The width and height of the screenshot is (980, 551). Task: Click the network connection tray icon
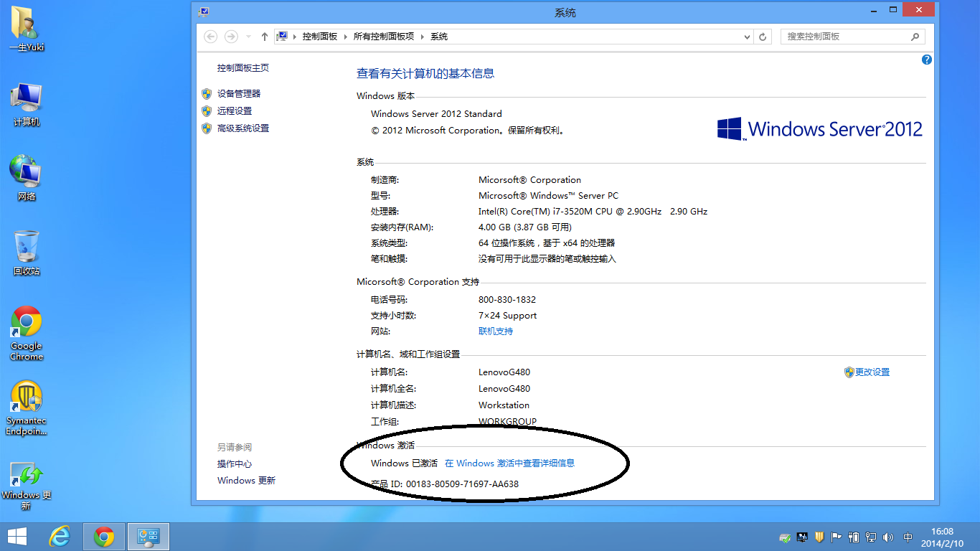tap(871, 537)
